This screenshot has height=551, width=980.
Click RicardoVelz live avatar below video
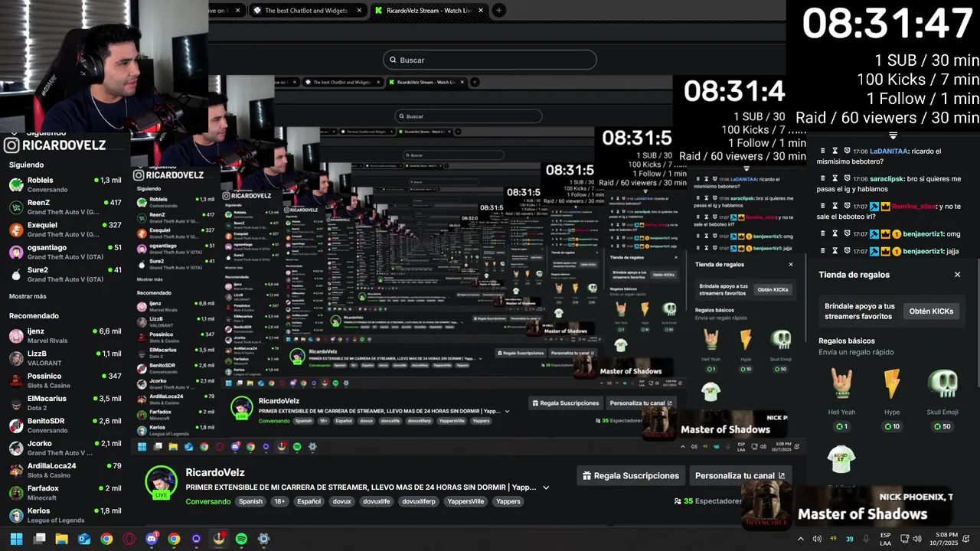click(161, 482)
